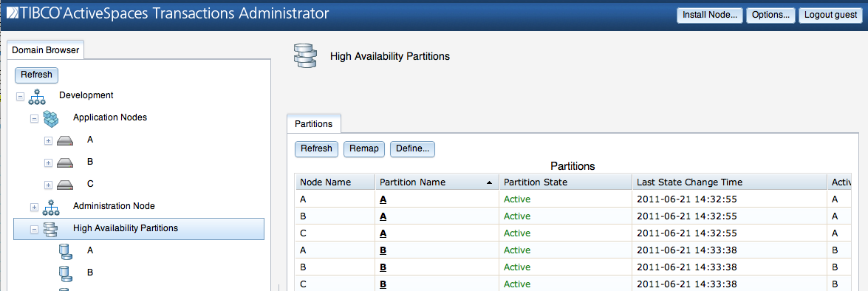868x291 pixels.
Task: Sort by the Node Name column header
Action: (x=335, y=182)
